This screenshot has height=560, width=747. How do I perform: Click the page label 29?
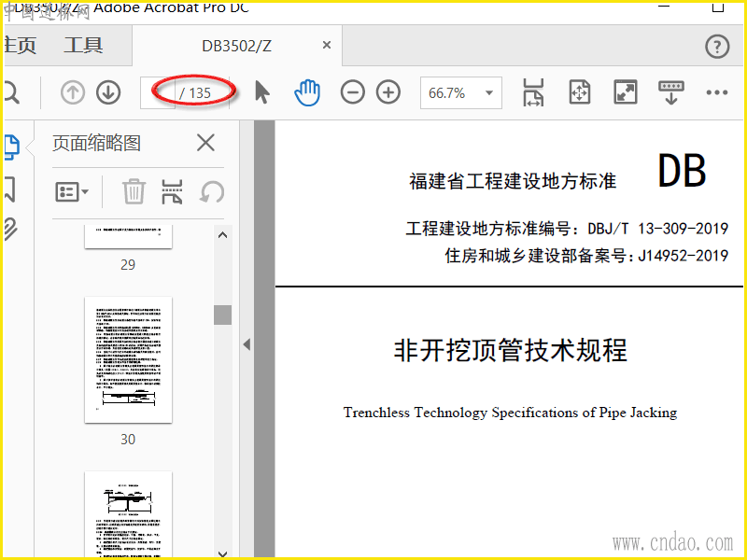[128, 264]
